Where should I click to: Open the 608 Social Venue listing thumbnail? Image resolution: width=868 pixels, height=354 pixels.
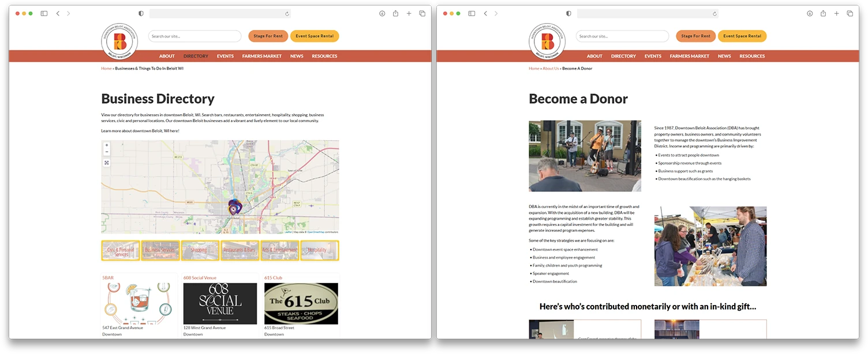coord(220,303)
